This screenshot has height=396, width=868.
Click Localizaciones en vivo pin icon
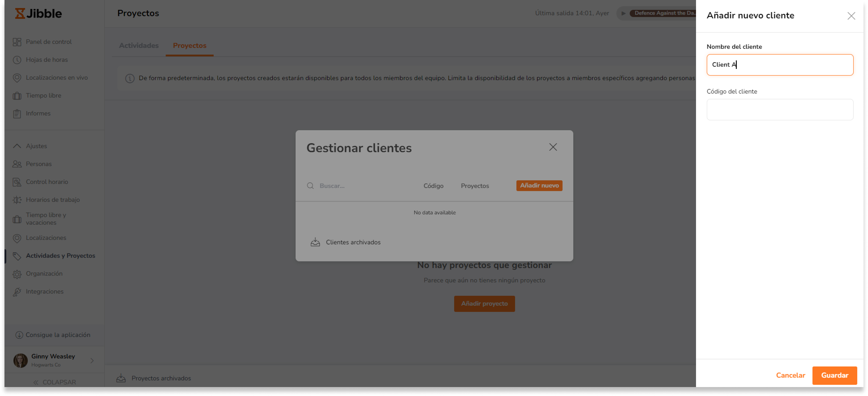[17, 78]
